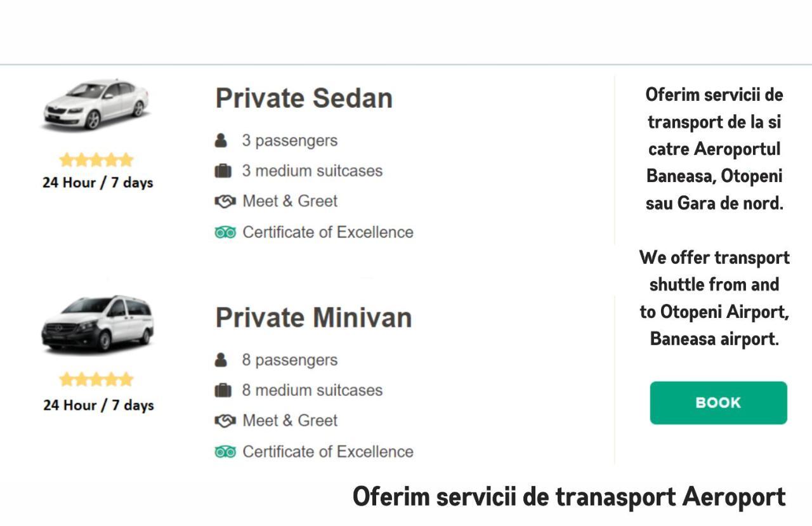Viewport: 812px width, 526px height.
Task: Click the sedan five-star rating
Action: (96, 159)
